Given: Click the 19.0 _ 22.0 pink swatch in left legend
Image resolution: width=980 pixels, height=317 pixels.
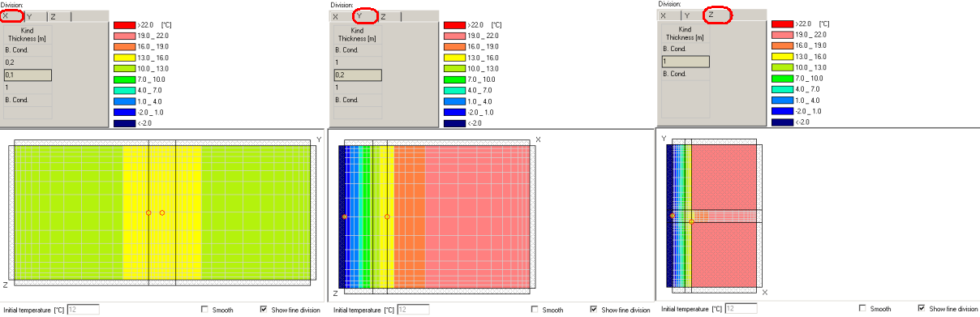Looking at the screenshot, I should (x=125, y=36).
